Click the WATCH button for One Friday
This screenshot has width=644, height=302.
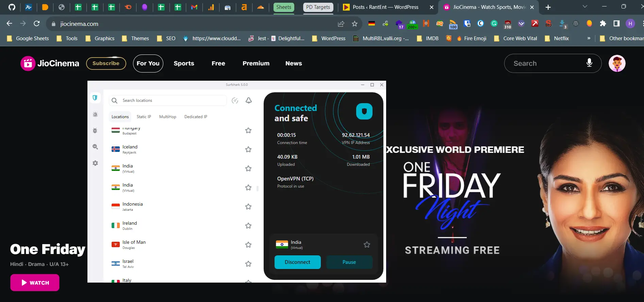tap(35, 283)
